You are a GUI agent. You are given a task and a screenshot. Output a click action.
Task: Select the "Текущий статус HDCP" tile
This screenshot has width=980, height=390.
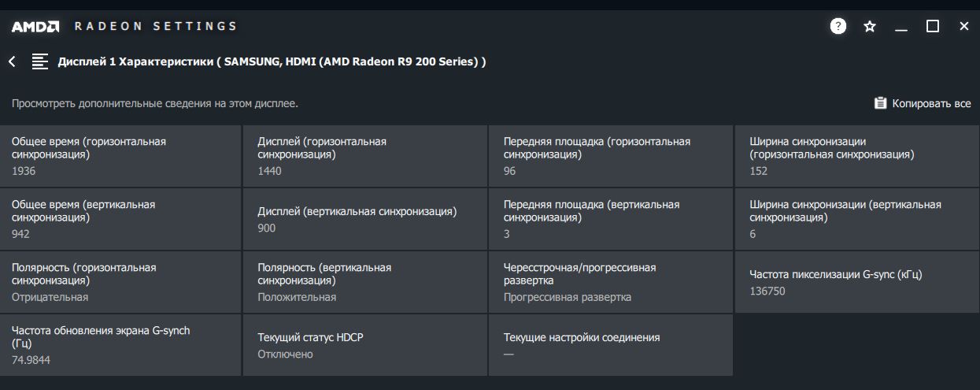coord(365,344)
